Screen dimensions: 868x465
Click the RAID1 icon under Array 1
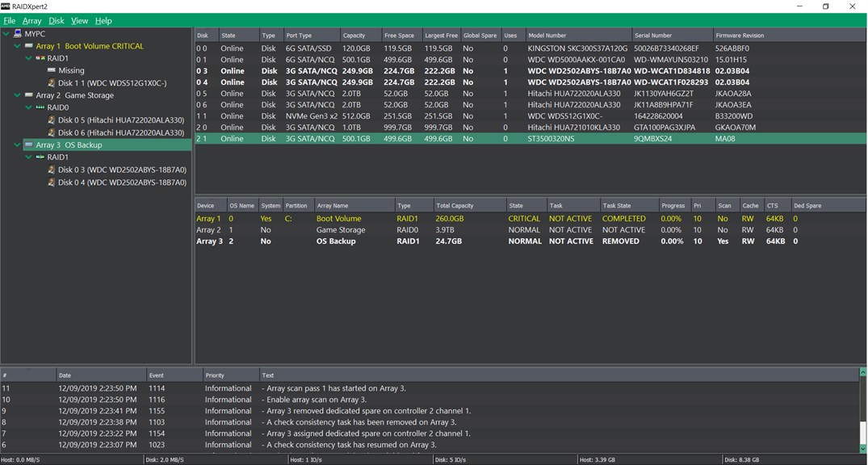pos(40,58)
